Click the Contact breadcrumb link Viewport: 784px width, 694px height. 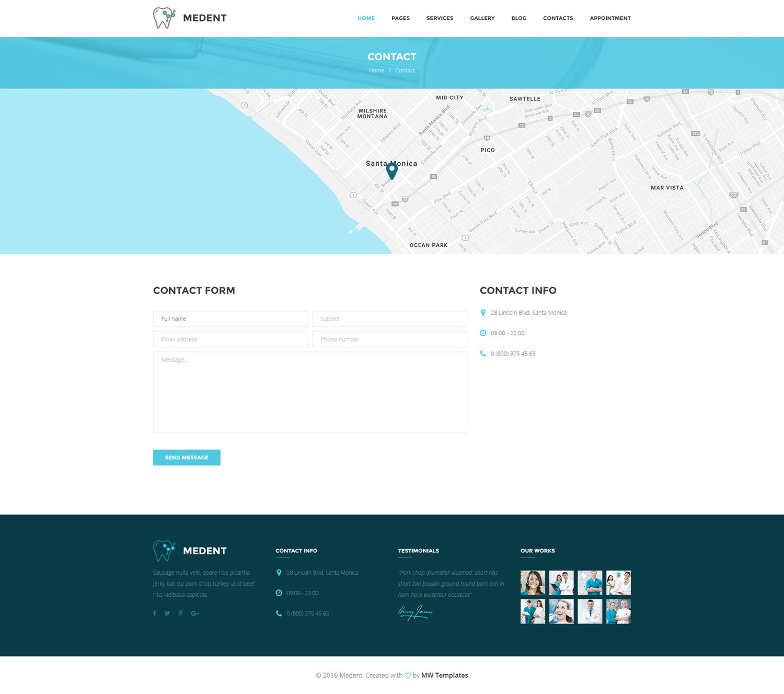[405, 71]
